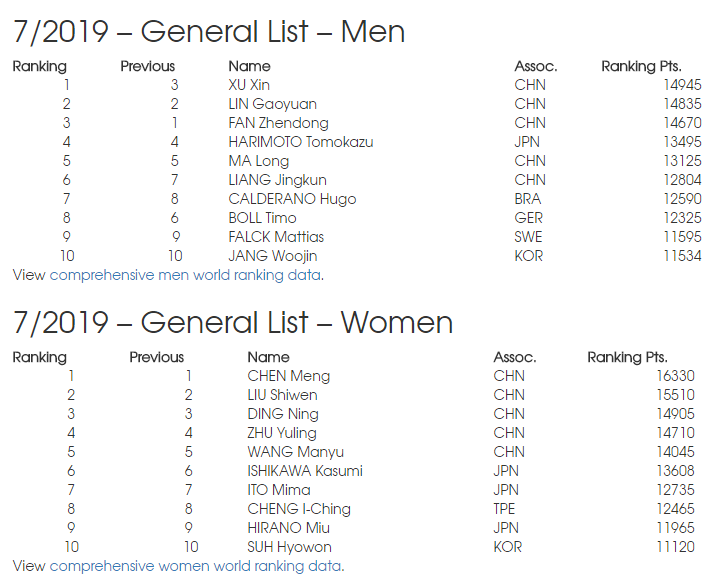This screenshot has width=728, height=582.
Task: Select LIN Gaoyuan in men's list
Action: (273, 104)
